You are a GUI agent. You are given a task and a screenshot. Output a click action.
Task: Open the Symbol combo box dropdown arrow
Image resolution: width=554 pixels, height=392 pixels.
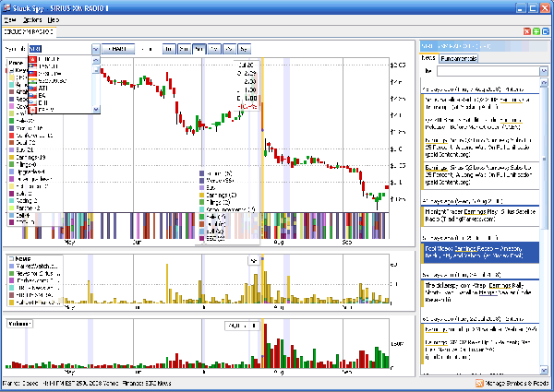click(x=96, y=47)
